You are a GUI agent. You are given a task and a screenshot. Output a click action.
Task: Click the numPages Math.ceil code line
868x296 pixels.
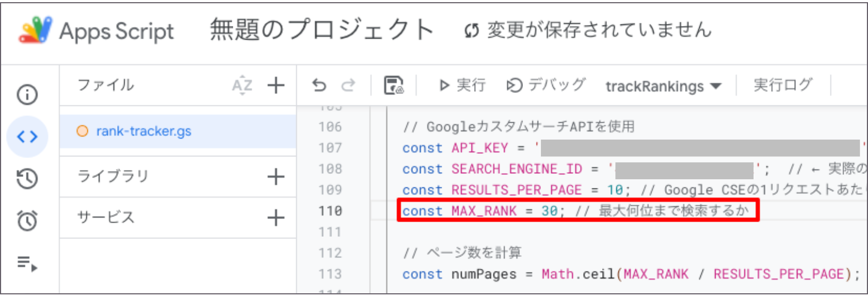[x=631, y=274]
